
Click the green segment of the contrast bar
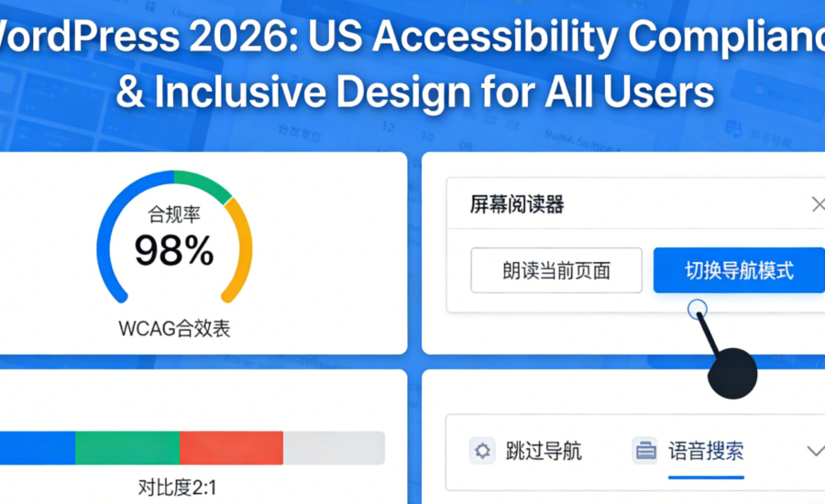click(127, 447)
